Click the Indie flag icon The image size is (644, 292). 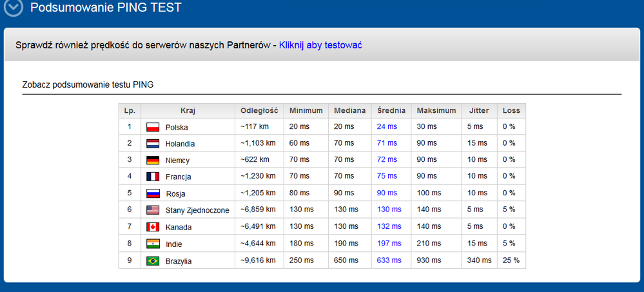pos(153,244)
